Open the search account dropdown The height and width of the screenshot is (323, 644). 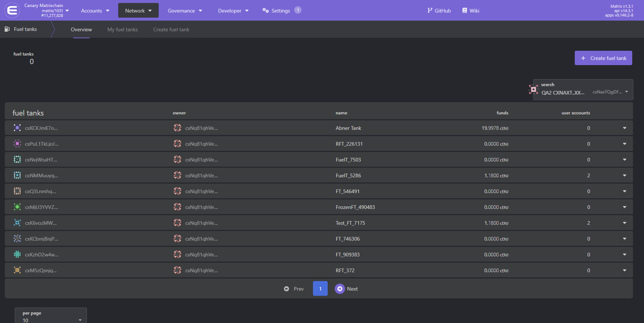583,89
